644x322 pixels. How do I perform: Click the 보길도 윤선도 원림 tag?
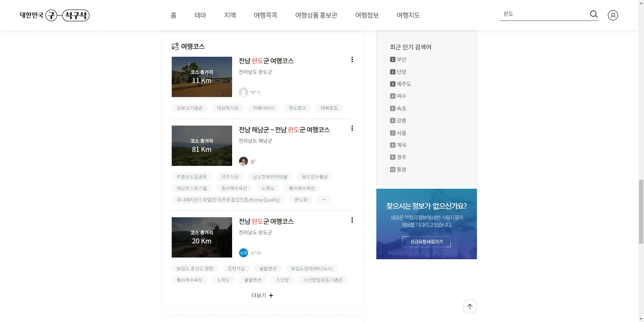(x=195, y=268)
